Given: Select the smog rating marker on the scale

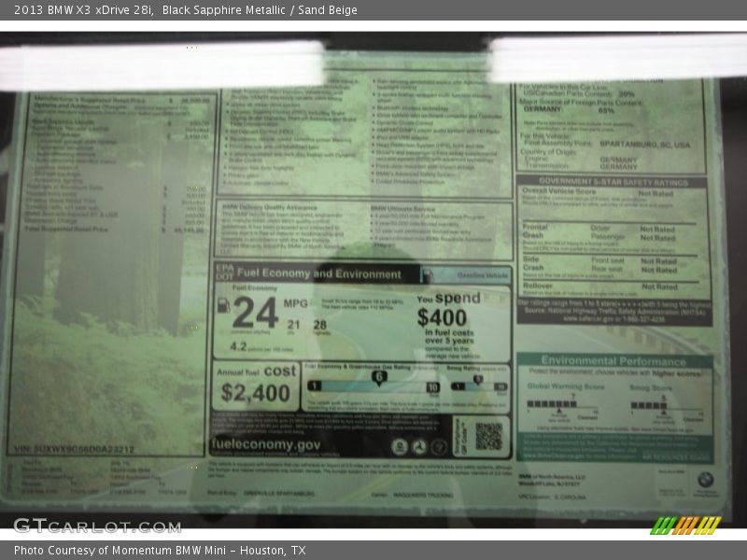Looking at the screenshot, I should click(x=478, y=380).
